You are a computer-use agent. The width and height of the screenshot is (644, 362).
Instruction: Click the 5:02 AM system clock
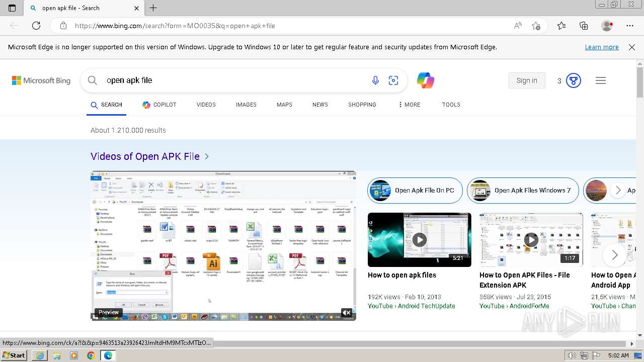click(x=618, y=355)
